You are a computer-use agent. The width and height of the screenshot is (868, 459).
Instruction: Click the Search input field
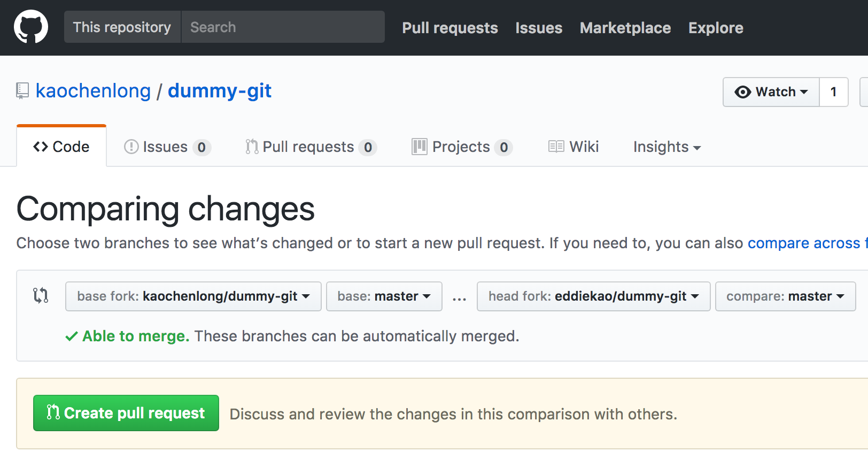click(x=283, y=27)
